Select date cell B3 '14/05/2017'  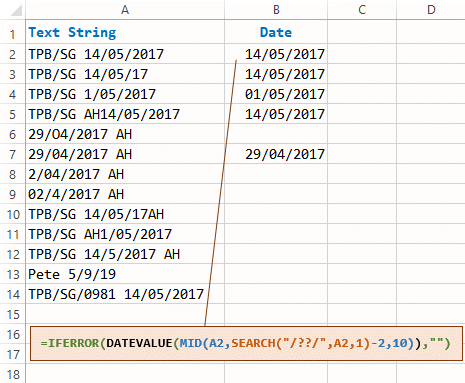click(x=276, y=74)
